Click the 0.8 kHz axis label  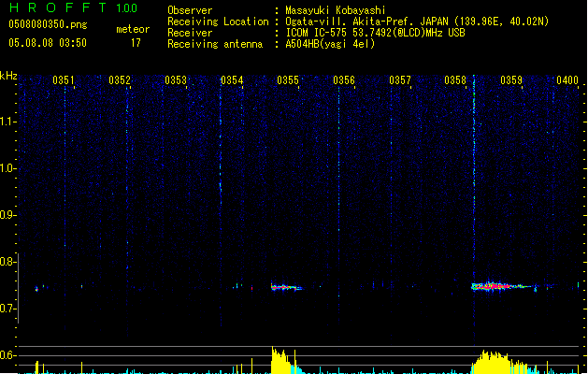[8, 262]
